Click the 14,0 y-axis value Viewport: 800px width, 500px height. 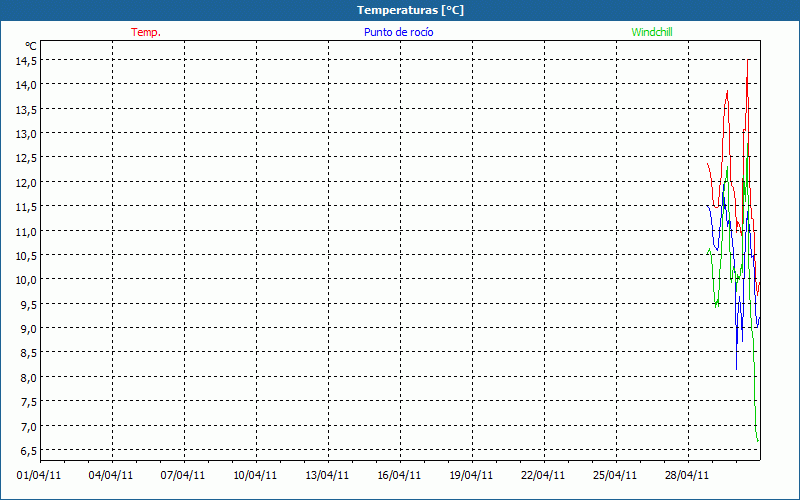(x=26, y=85)
